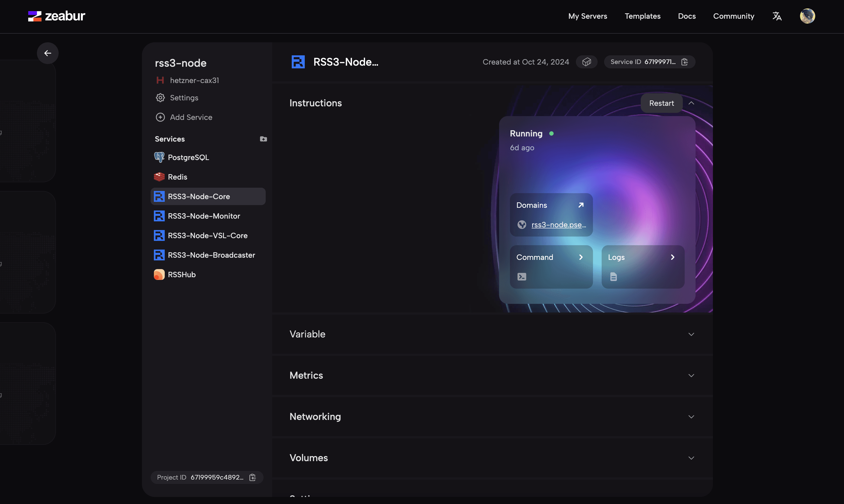
Task: Click 'Created at Oct 24, 2024' text
Action: [x=526, y=62]
